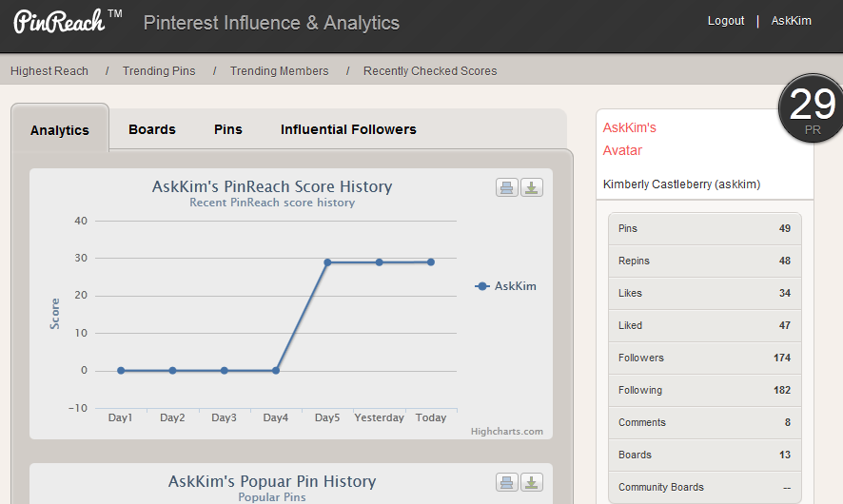Open Trending Members page
The height and width of the screenshot is (504, 843).
[x=280, y=71]
